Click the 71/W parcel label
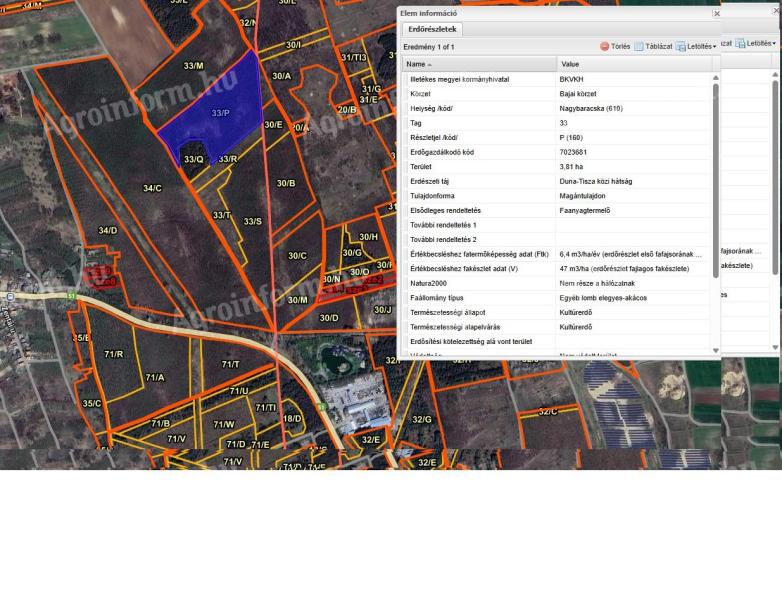This screenshot has height=600, width=782. point(224,424)
